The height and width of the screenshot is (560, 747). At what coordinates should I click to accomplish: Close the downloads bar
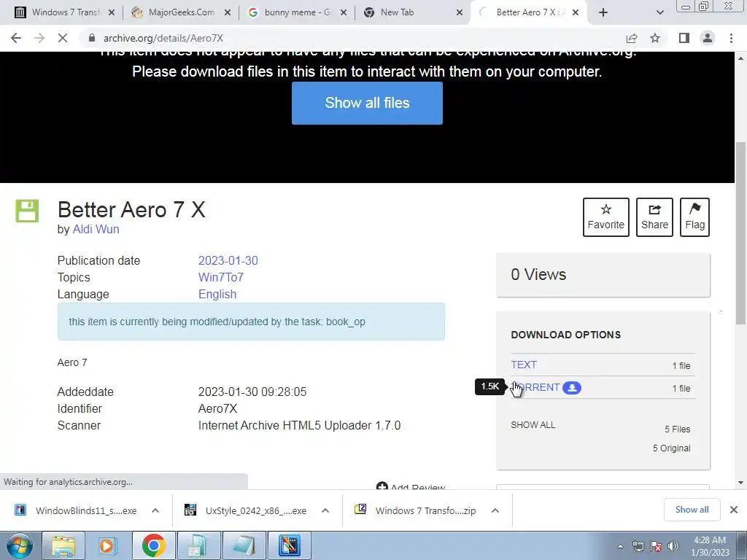click(734, 510)
